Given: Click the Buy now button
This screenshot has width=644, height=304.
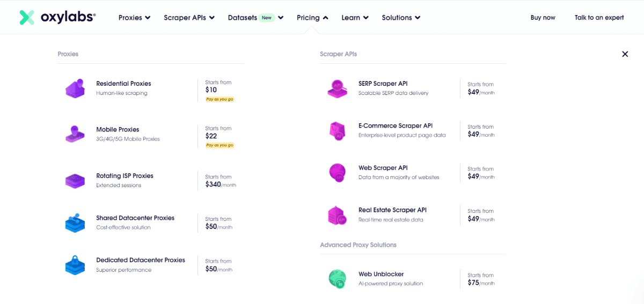Looking at the screenshot, I should click(x=543, y=18).
